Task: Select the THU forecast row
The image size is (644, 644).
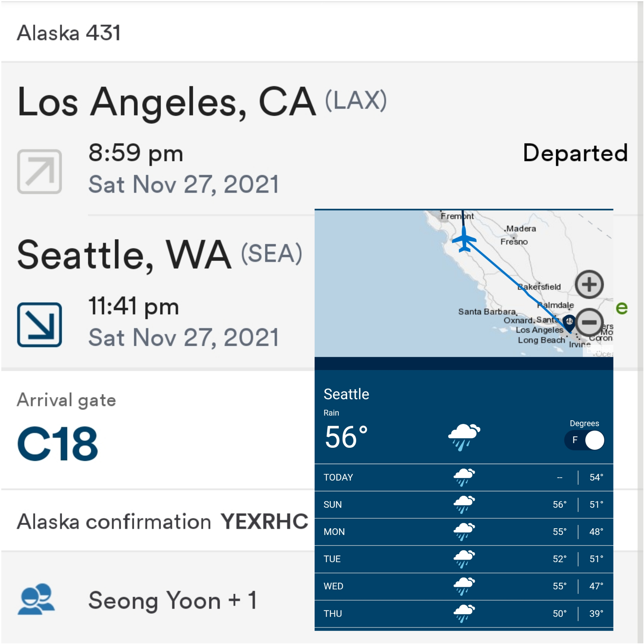Action: pyautogui.click(x=464, y=613)
